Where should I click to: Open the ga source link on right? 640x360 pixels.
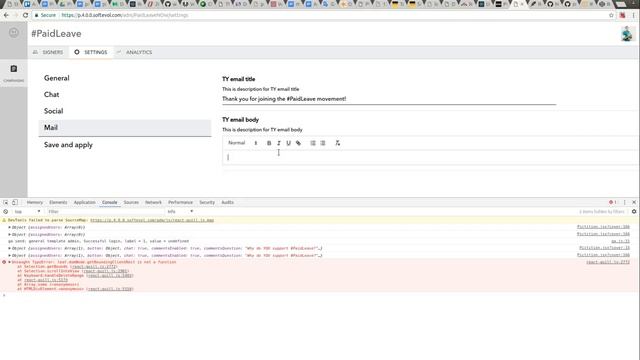point(620,241)
